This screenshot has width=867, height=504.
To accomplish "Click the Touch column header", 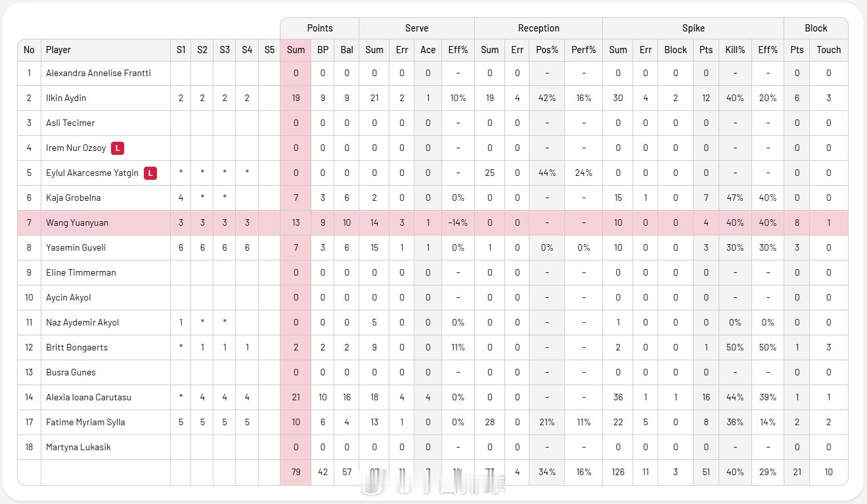I will tap(828, 50).
